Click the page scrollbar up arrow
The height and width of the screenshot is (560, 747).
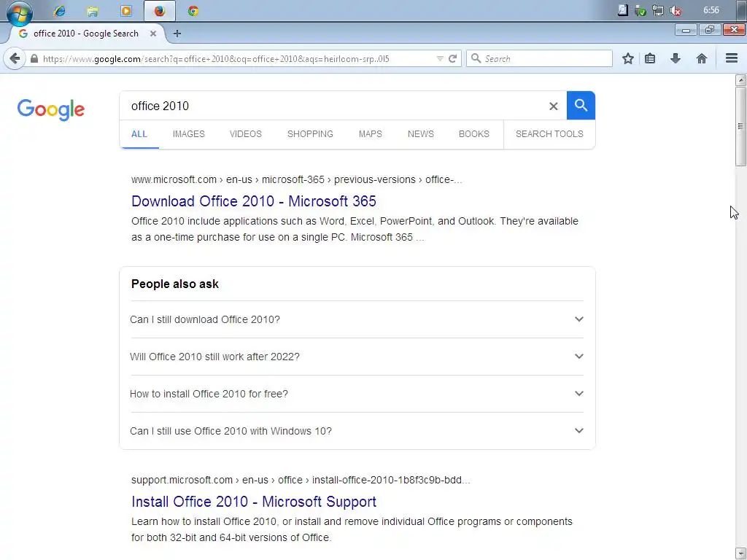[x=740, y=79]
